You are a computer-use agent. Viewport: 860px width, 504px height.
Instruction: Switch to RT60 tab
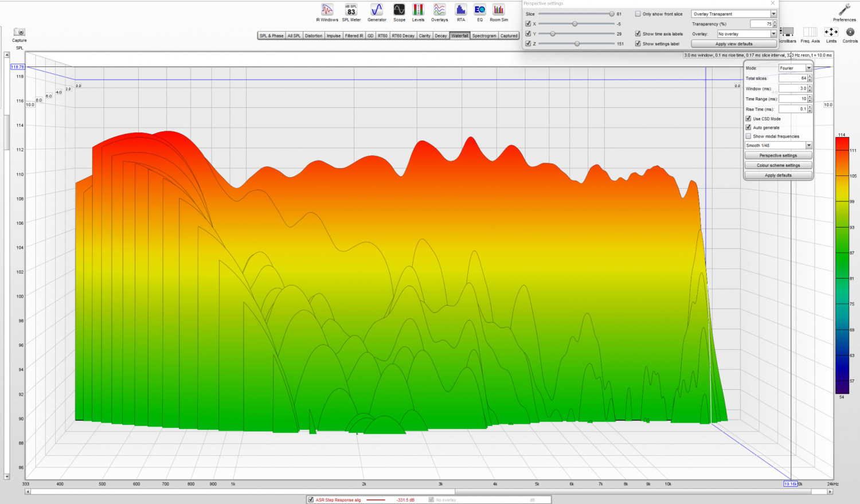[382, 36]
